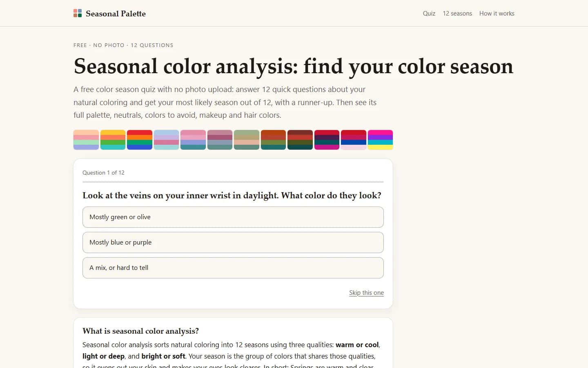The width and height of the screenshot is (588, 368).
Task: Pick the red, orange, green, royal blue palette
Action: pos(140,140)
